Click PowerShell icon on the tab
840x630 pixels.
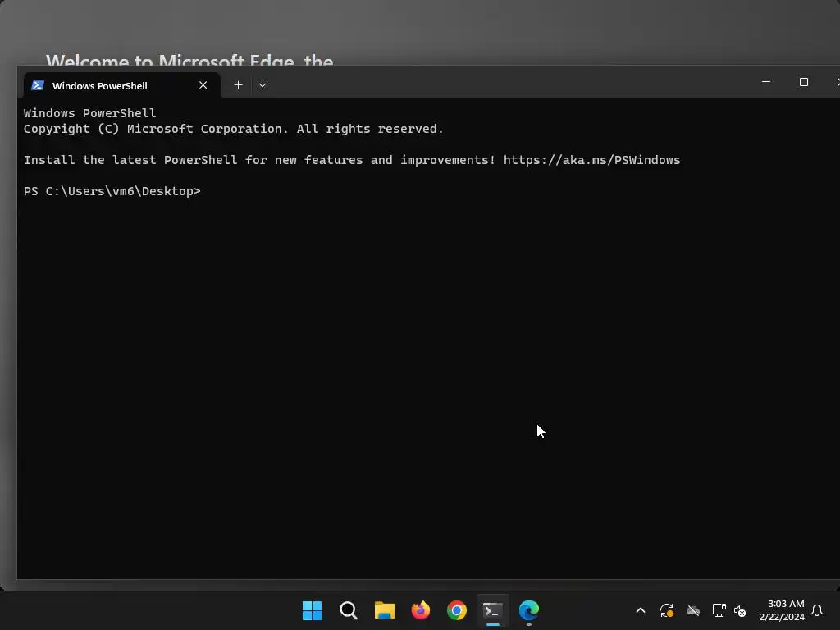click(38, 85)
